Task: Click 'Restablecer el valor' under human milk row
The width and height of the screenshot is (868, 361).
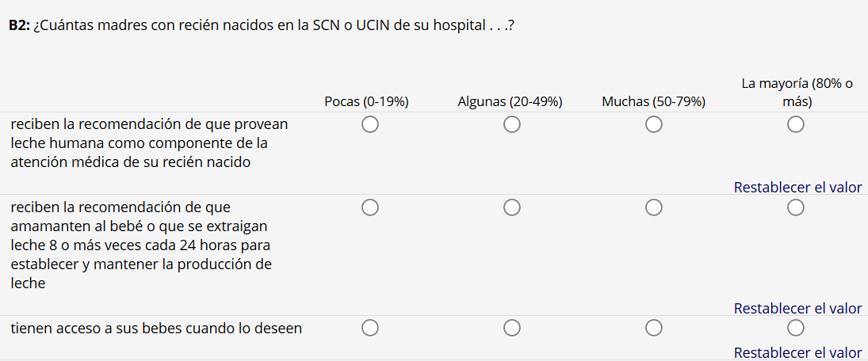Action: (797, 188)
